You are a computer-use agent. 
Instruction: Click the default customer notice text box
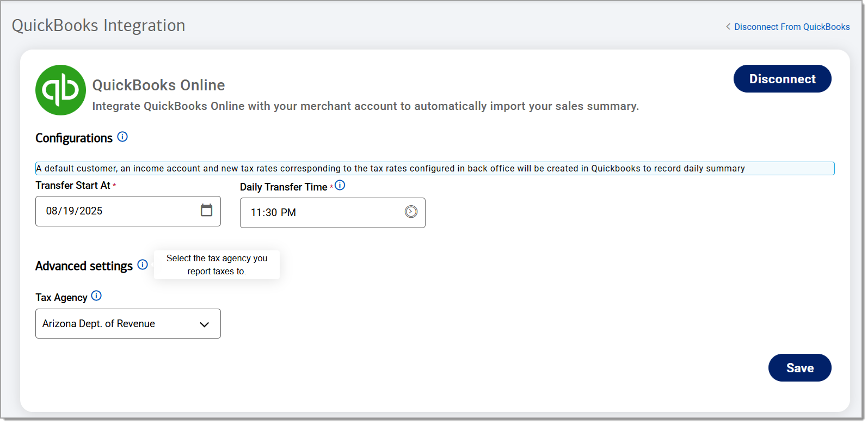[435, 168]
